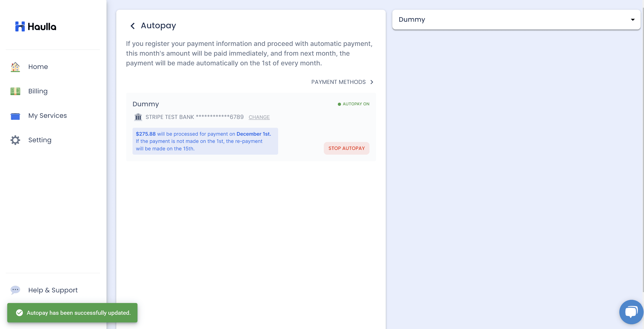Click the My Services box icon
This screenshot has height=329, width=644.
point(15,116)
